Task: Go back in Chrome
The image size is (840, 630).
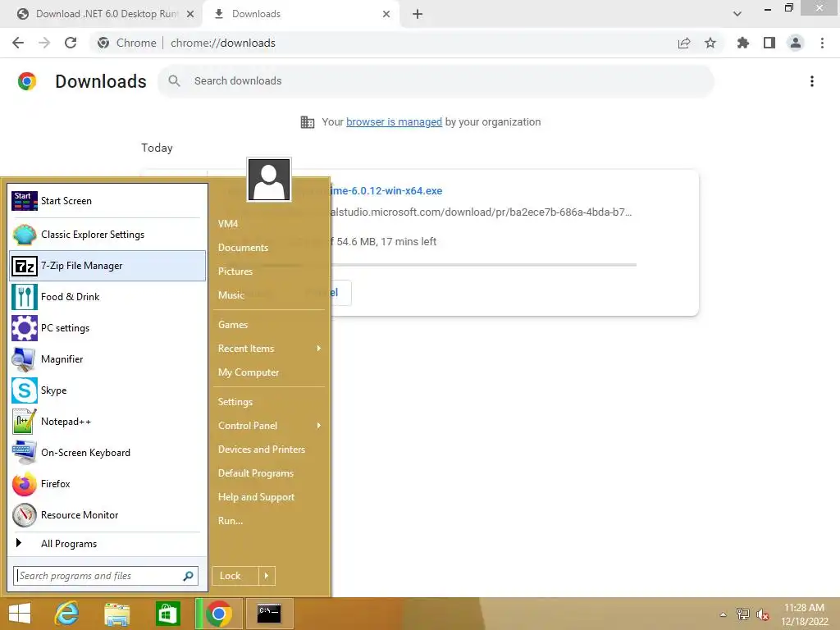Action: click(18, 43)
